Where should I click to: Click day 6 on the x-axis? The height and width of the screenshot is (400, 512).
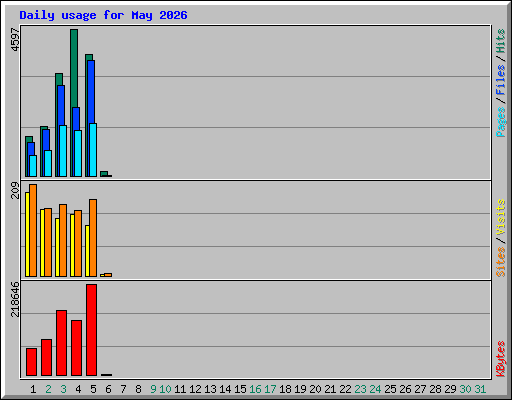coord(108,389)
